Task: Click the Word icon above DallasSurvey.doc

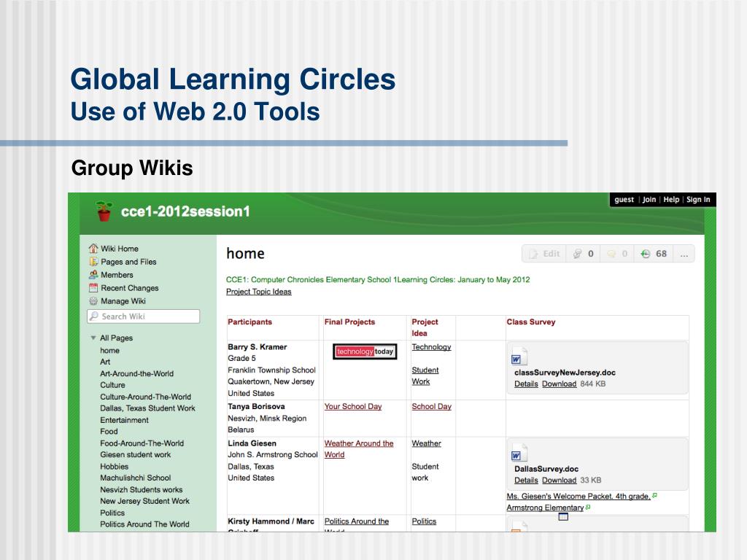Action: click(519, 454)
